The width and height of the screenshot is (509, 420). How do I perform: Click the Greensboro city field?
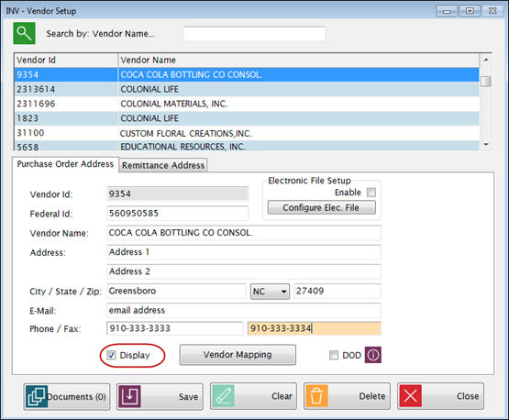[176, 291]
